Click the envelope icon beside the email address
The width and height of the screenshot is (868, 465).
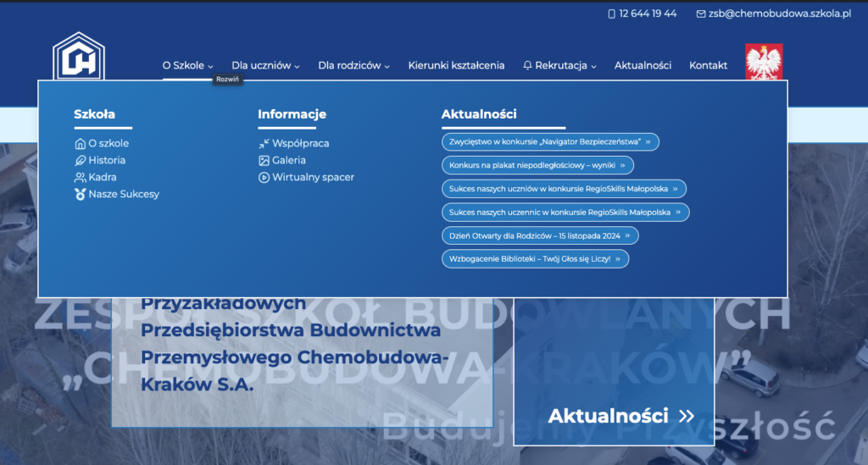(x=701, y=14)
